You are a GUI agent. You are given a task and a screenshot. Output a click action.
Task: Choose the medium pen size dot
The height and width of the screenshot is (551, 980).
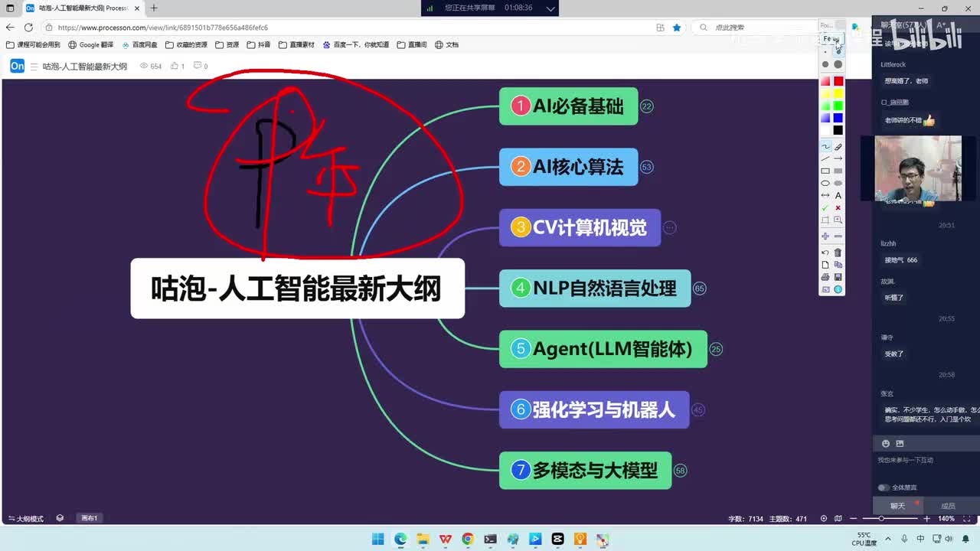pos(825,64)
